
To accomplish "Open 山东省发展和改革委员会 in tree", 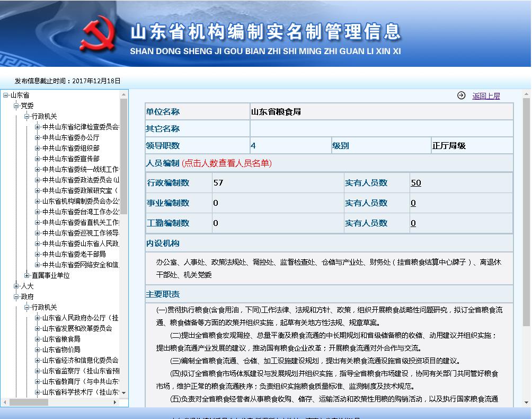I will click(x=77, y=328).
